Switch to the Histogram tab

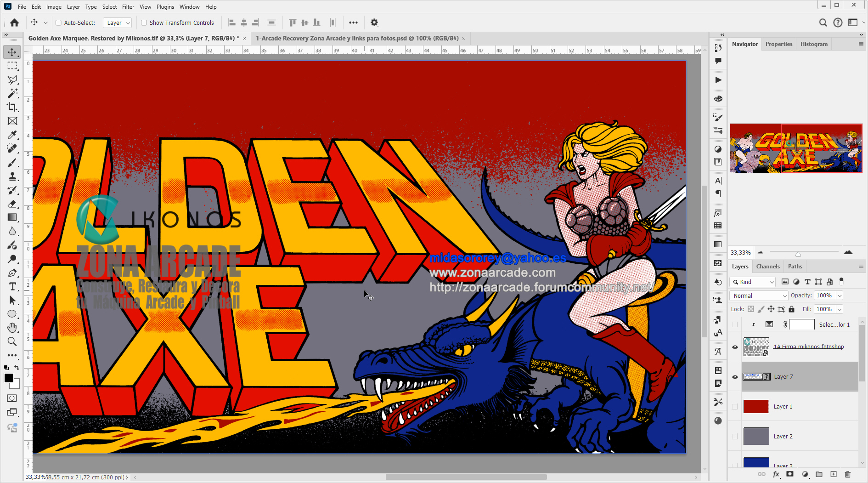[x=814, y=44]
